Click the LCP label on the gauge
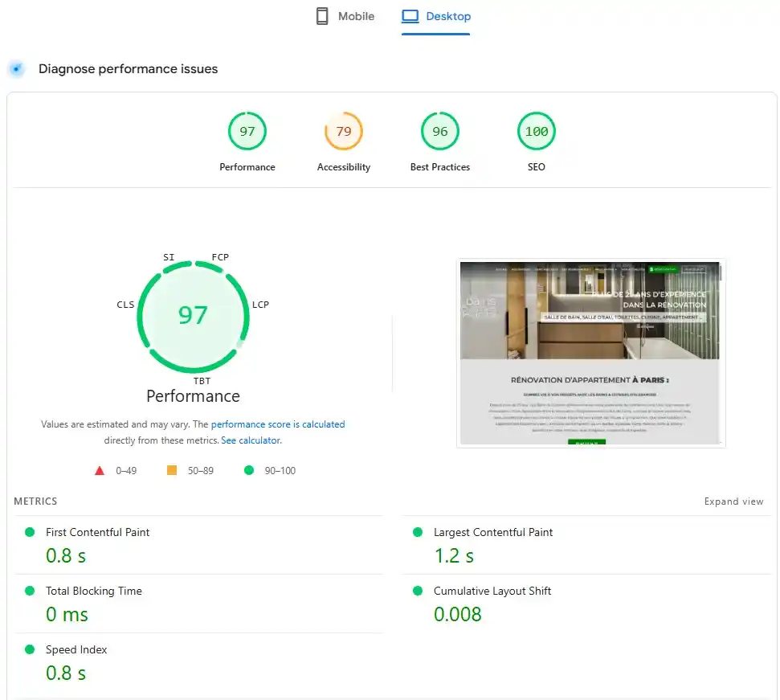The height and width of the screenshot is (700, 780). [x=260, y=305]
